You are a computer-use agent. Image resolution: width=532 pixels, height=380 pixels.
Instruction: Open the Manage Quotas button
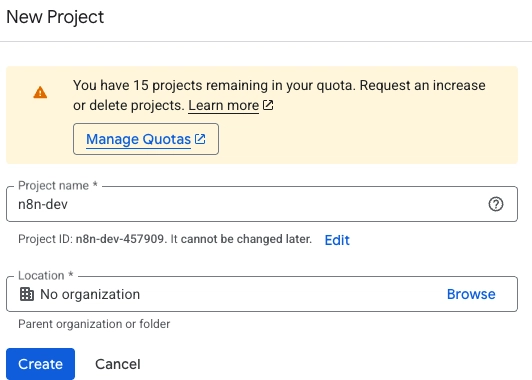tap(146, 139)
